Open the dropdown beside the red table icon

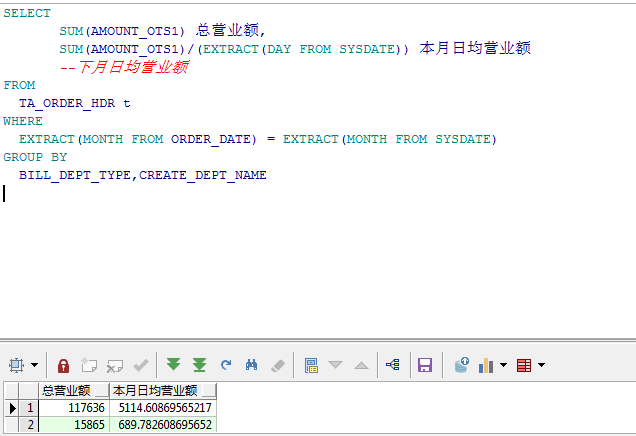pyautogui.click(x=541, y=365)
